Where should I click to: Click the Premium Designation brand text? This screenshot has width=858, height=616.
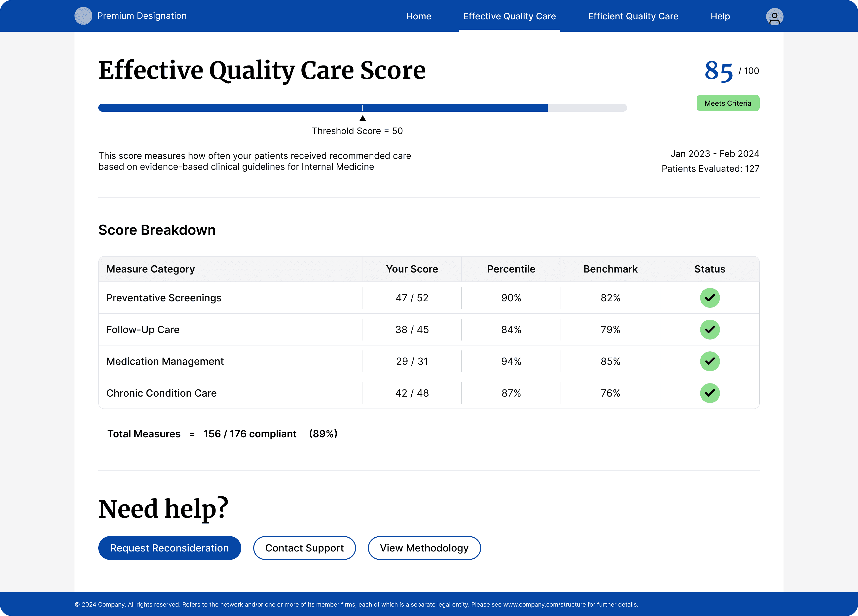142,16
